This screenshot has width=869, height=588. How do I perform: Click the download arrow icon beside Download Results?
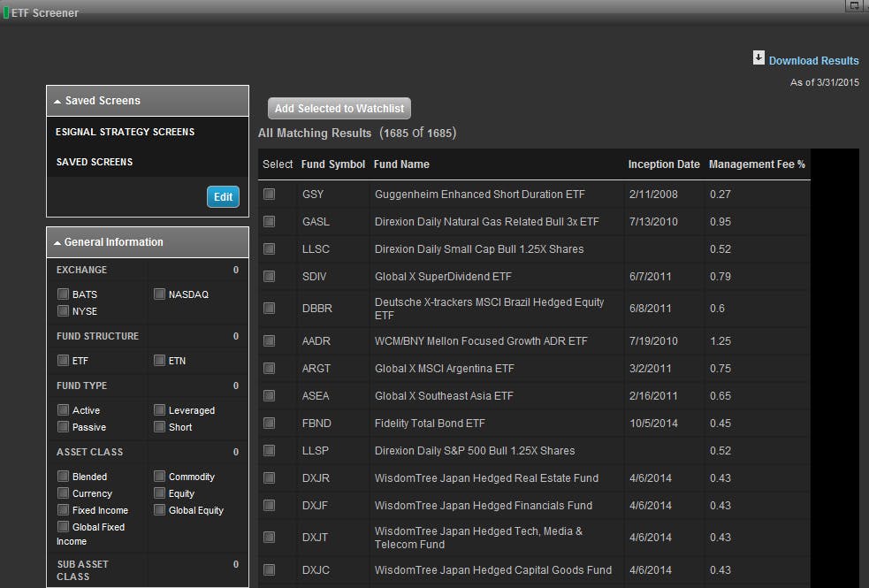758,57
